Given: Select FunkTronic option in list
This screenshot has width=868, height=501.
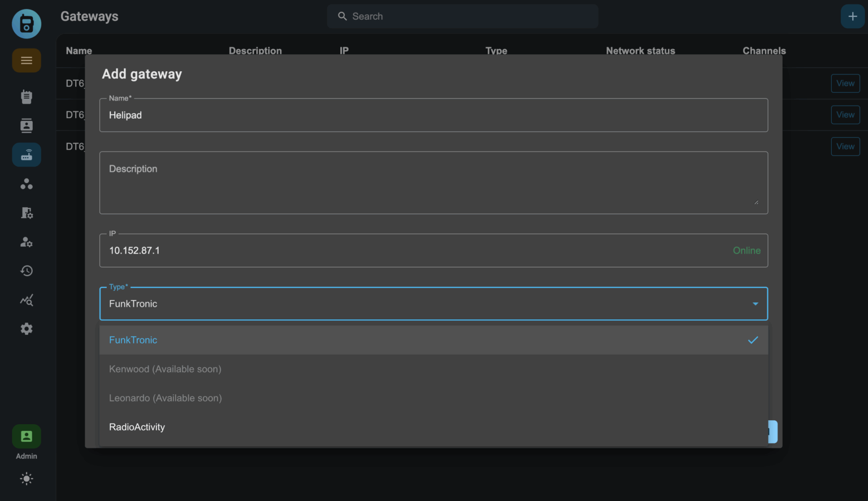Looking at the screenshot, I should (133, 340).
